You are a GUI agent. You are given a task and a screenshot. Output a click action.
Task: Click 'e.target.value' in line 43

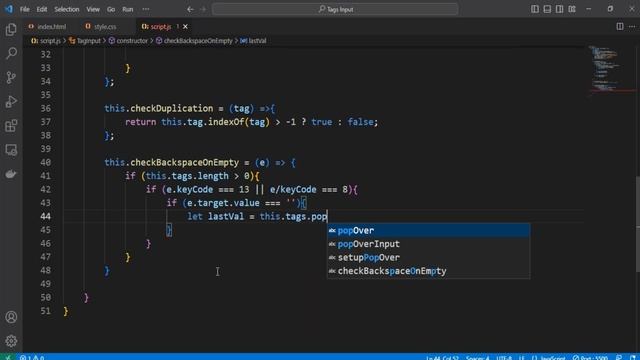223,203
